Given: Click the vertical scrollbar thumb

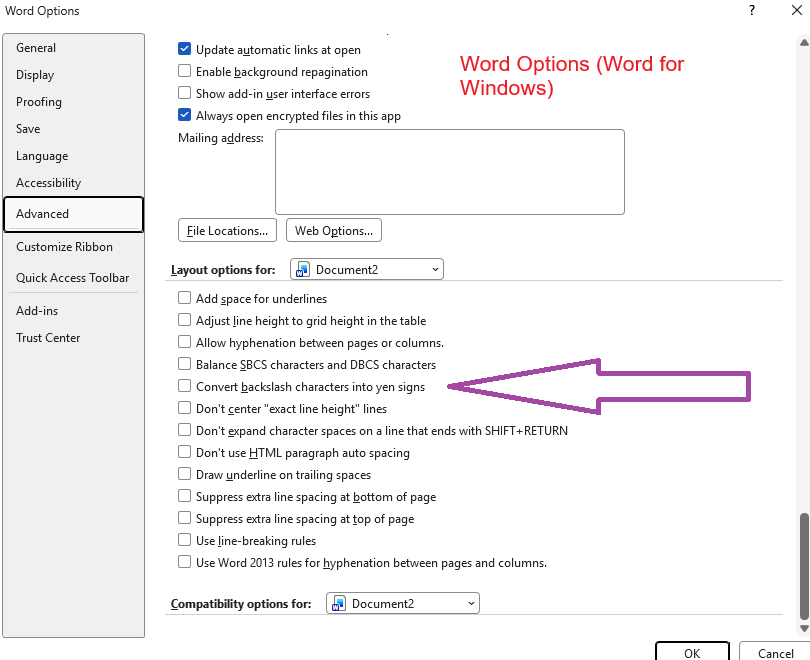Looking at the screenshot, I should coord(804,566).
